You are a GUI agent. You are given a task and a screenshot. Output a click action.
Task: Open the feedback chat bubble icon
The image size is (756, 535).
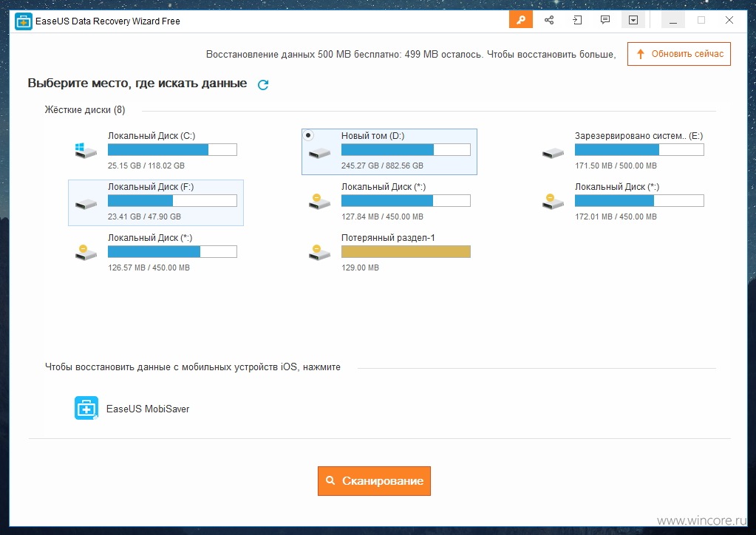[x=605, y=20]
